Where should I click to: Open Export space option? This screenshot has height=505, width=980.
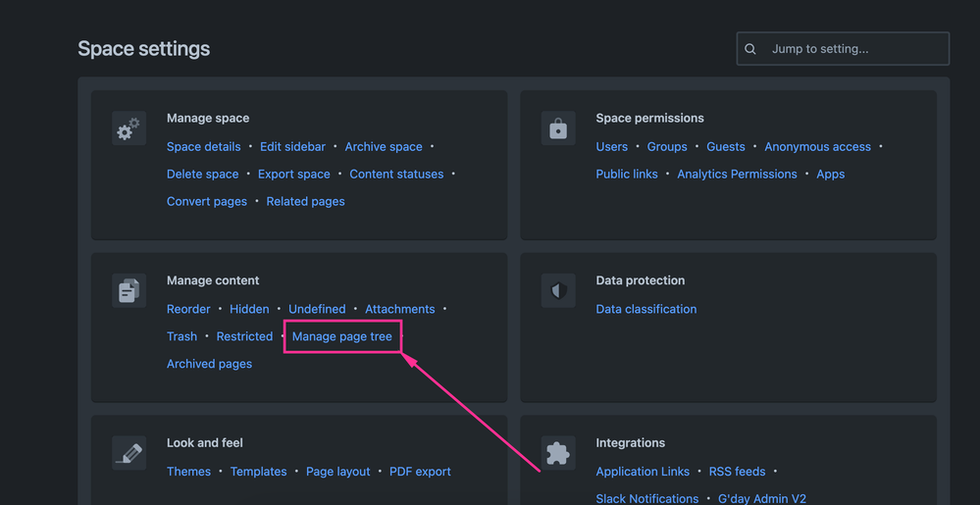pyautogui.click(x=293, y=175)
